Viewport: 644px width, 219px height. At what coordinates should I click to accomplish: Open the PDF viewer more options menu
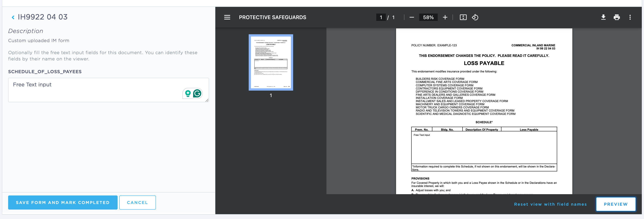[630, 17]
